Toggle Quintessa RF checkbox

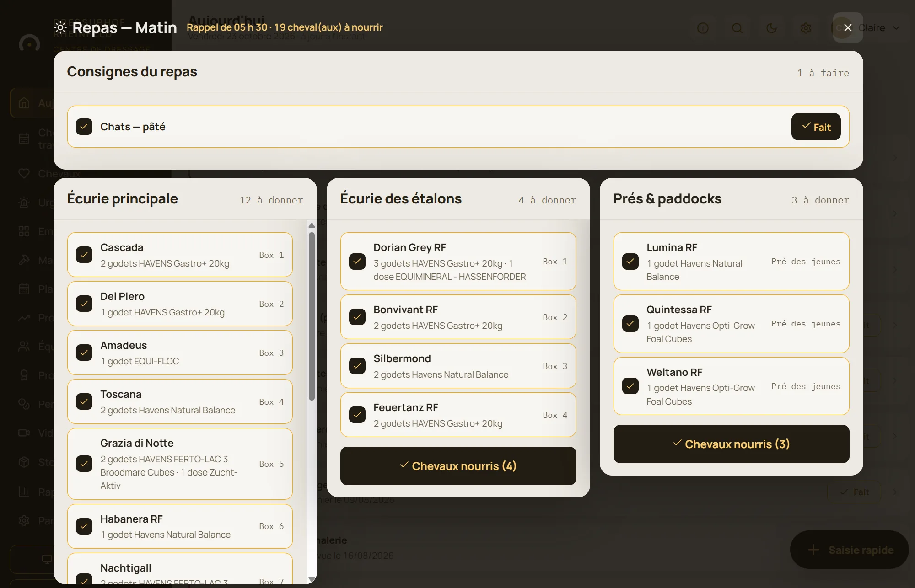click(x=630, y=324)
